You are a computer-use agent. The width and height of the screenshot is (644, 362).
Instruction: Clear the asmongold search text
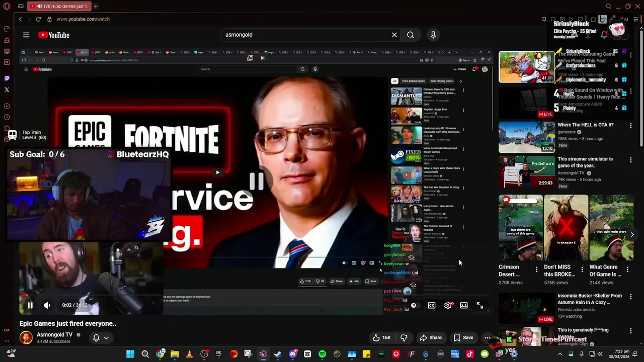click(x=394, y=35)
